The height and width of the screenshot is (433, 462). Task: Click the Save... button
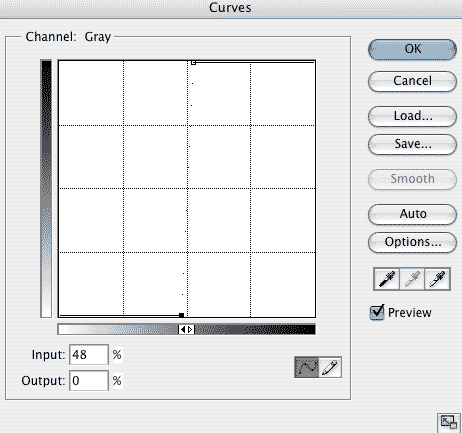coord(412,144)
